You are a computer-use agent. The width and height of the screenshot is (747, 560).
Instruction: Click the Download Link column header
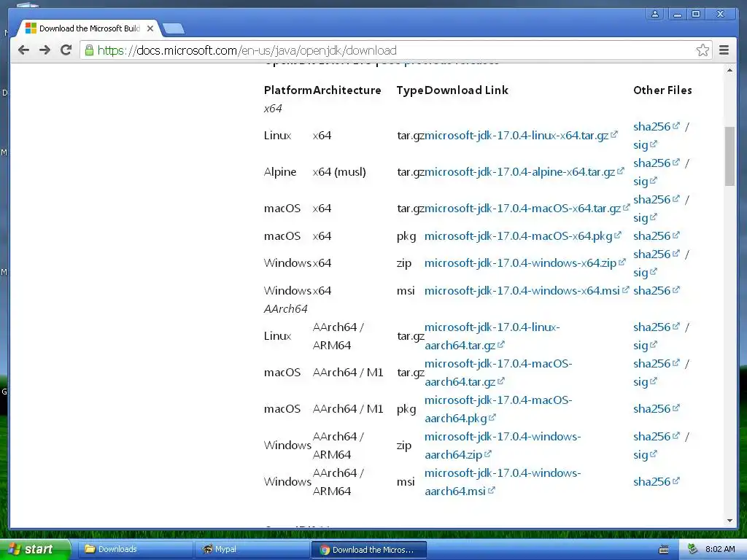[466, 90]
